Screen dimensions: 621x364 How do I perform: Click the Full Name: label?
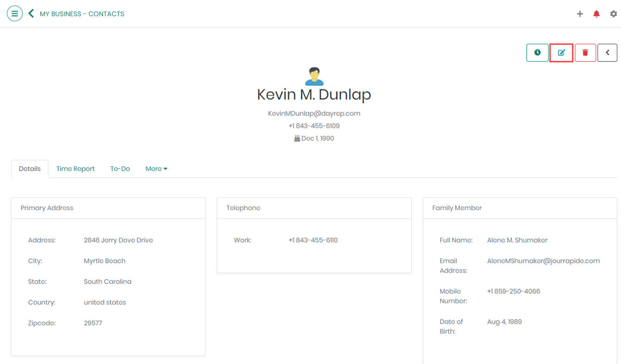456,240
